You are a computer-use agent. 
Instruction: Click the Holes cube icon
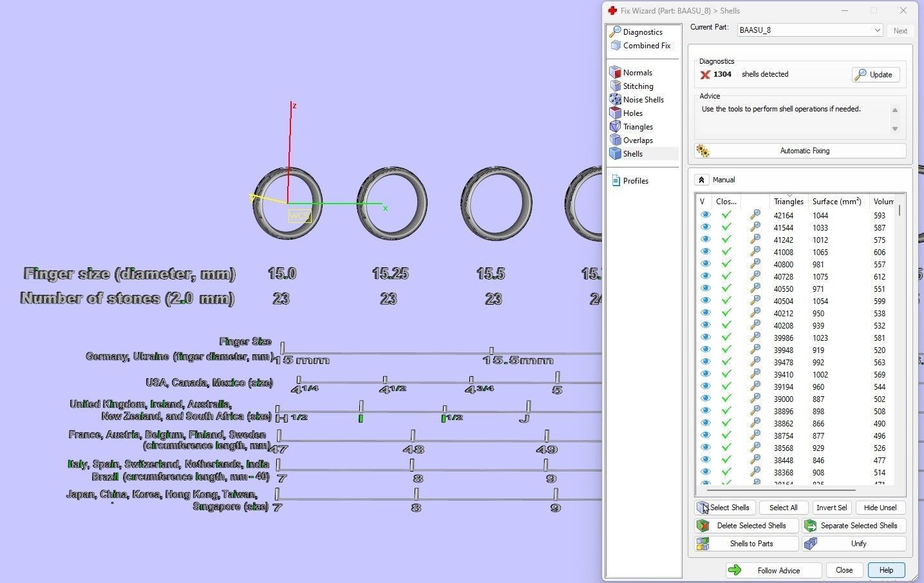[x=616, y=113]
